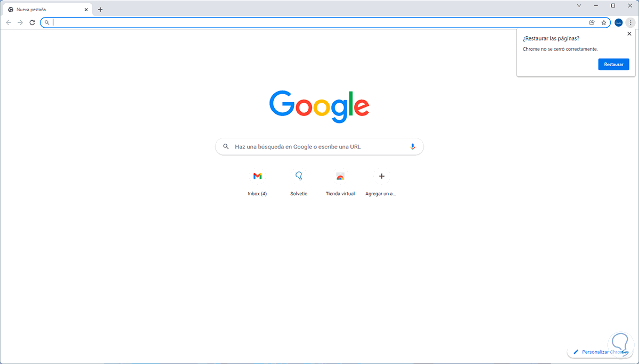Open the Tienda virtual shortcut
Viewport: 639px width, 364px height.
pyautogui.click(x=340, y=183)
